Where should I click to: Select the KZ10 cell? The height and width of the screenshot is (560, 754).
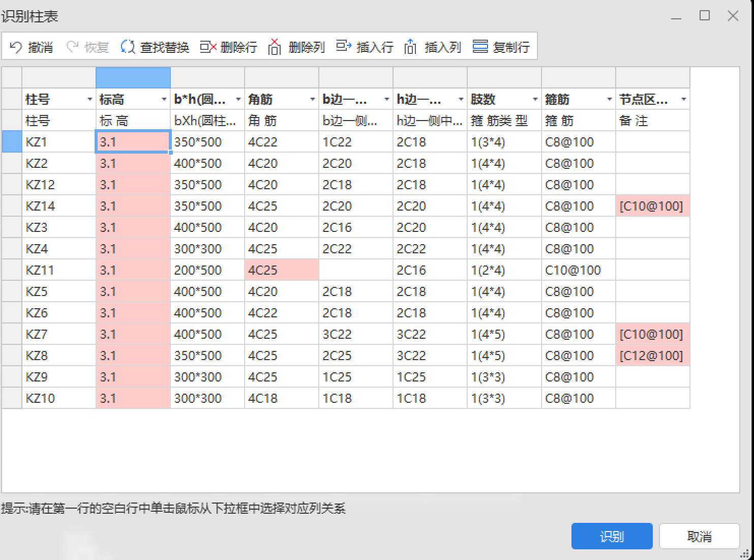[x=59, y=398]
